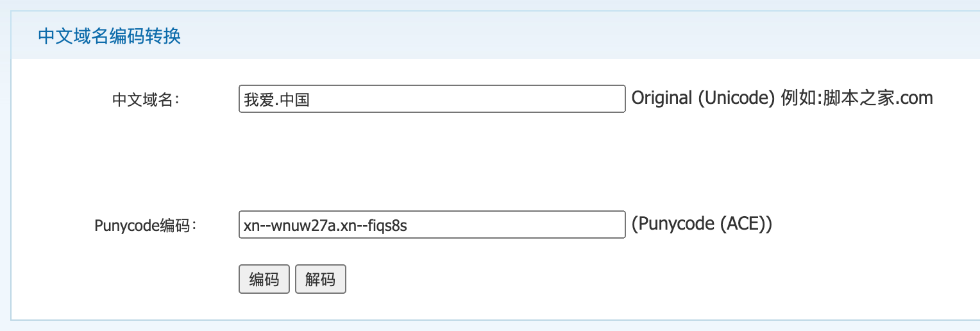Click blank space between the two input rows

(x=432, y=162)
